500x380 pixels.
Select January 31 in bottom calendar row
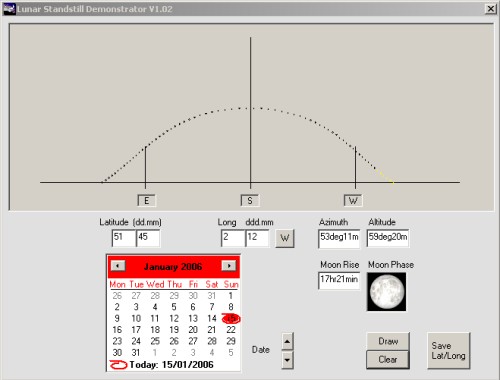tap(136, 352)
